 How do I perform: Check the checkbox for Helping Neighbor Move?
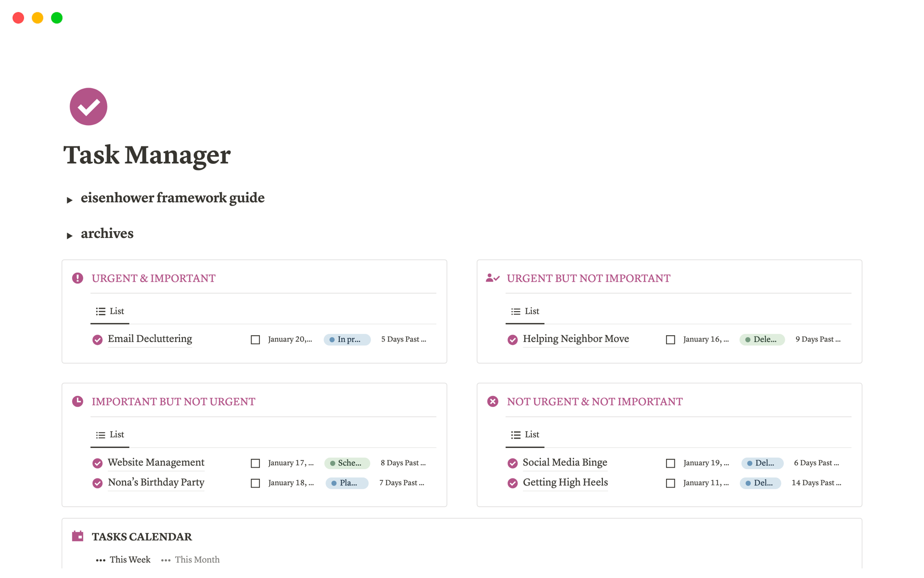click(x=670, y=340)
